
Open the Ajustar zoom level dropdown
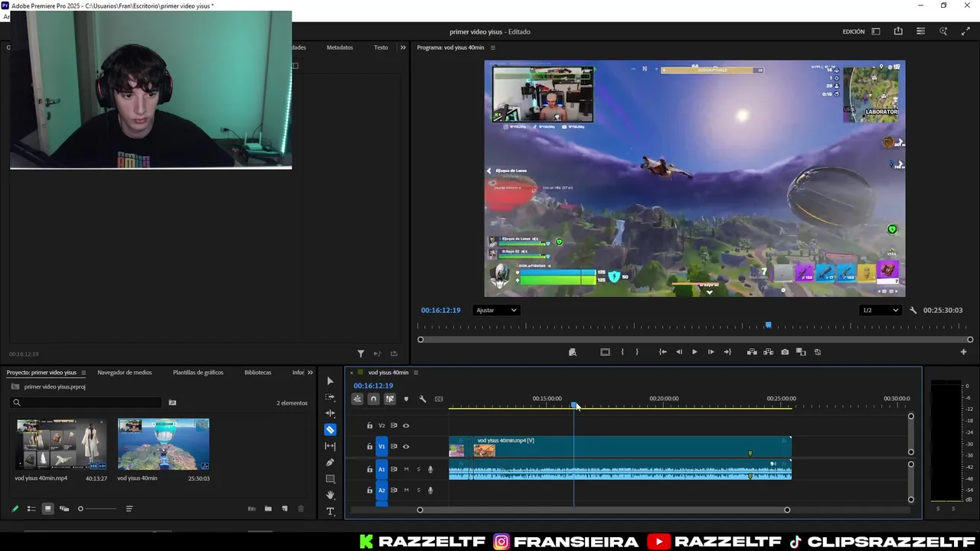[496, 310]
